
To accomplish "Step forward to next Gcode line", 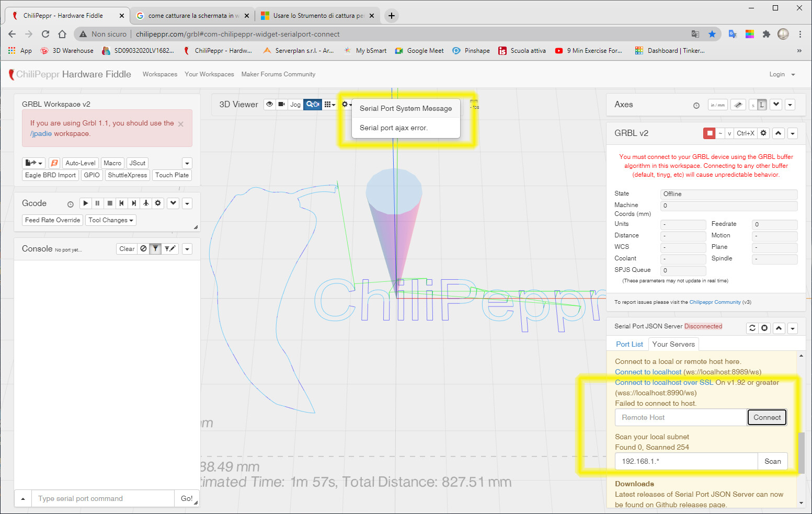I will pos(134,203).
